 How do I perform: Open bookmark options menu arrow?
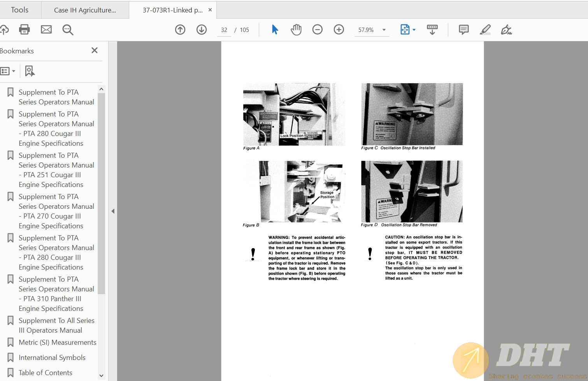click(x=14, y=71)
